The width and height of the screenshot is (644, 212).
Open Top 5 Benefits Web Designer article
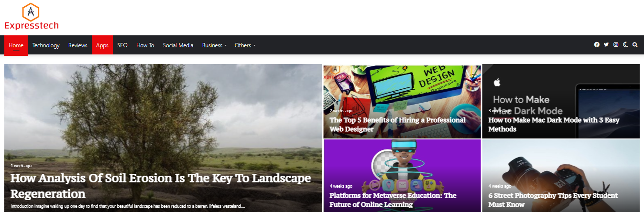click(x=397, y=124)
